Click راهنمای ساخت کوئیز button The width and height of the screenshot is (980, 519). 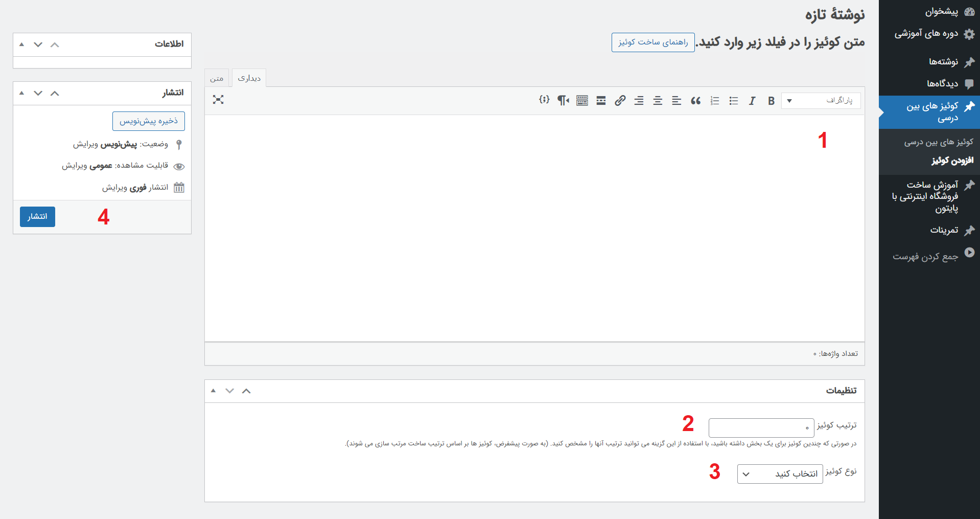point(653,42)
